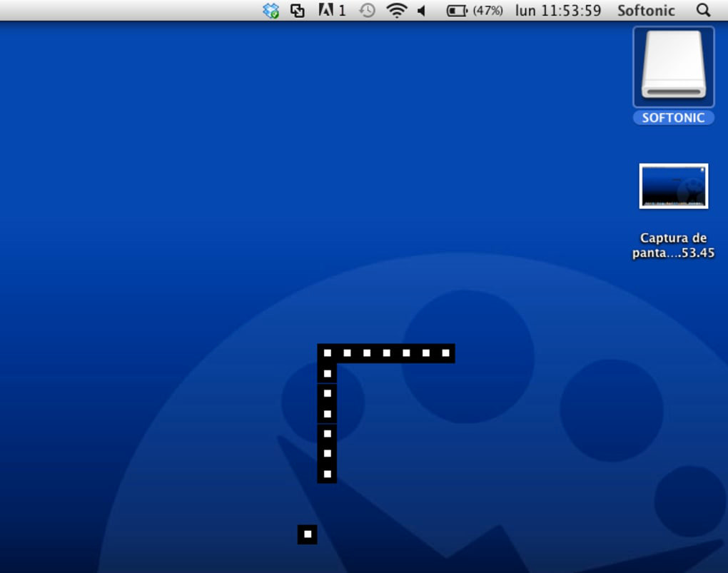Screen dimensions: 728x573
Task: Open the Adobe updater menu bar icon
Action: [x=332, y=10]
